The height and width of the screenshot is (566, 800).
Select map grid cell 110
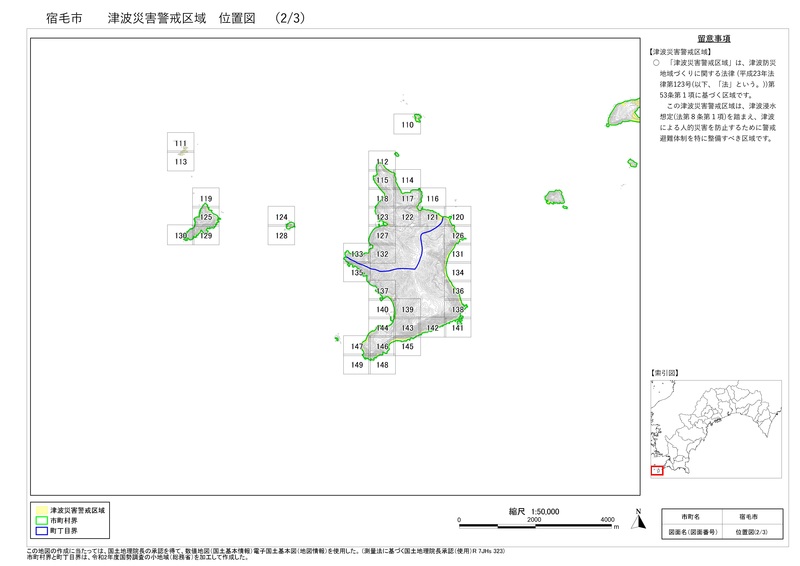[407, 124]
